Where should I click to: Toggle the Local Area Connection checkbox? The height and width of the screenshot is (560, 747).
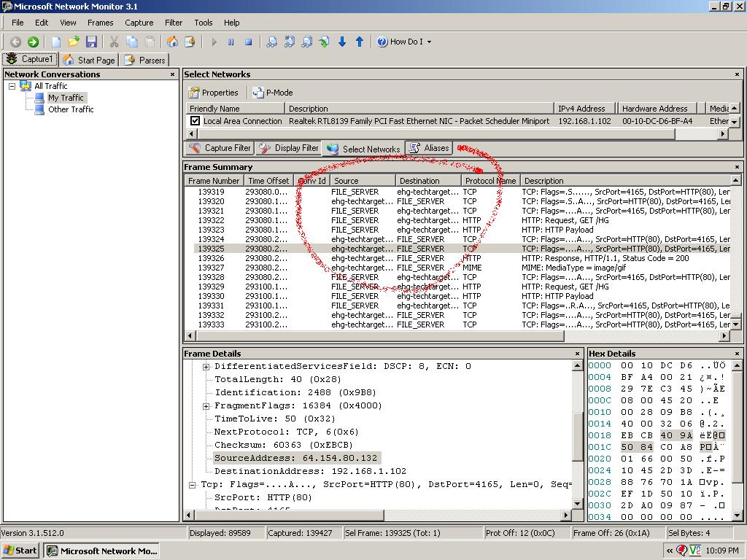point(195,121)
